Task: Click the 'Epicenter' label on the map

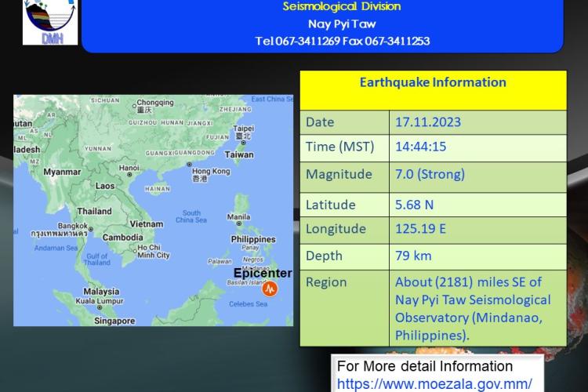Action: click(x=263, y=273)
